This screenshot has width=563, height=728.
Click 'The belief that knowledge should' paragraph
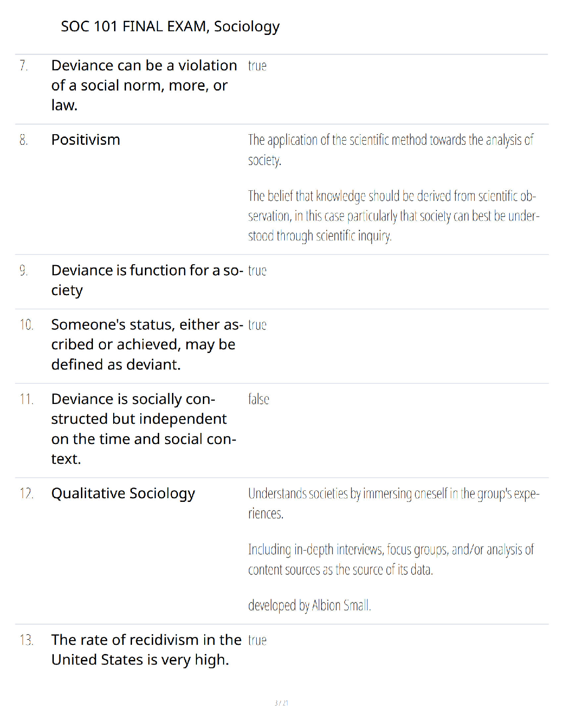point(394,216)
